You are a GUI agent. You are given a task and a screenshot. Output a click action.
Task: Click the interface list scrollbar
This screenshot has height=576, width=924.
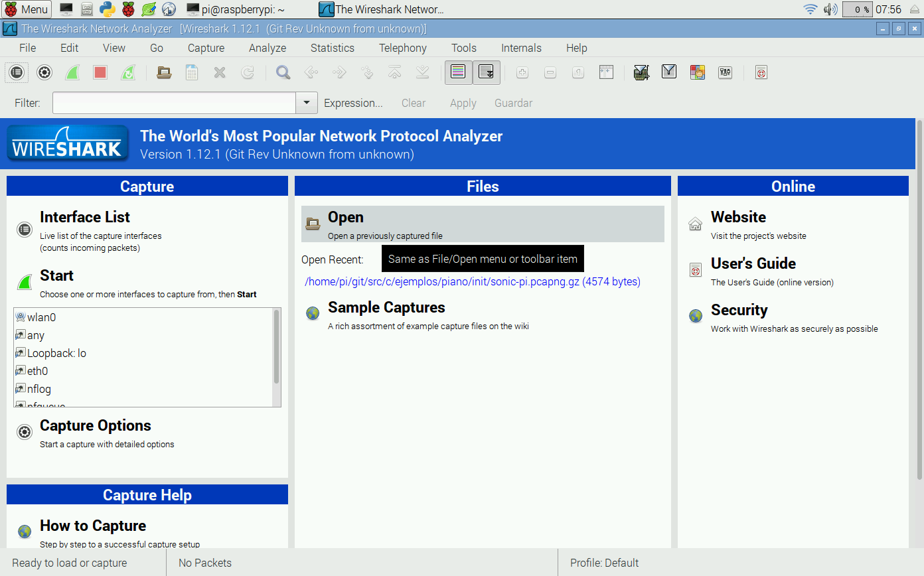[276, 347]
